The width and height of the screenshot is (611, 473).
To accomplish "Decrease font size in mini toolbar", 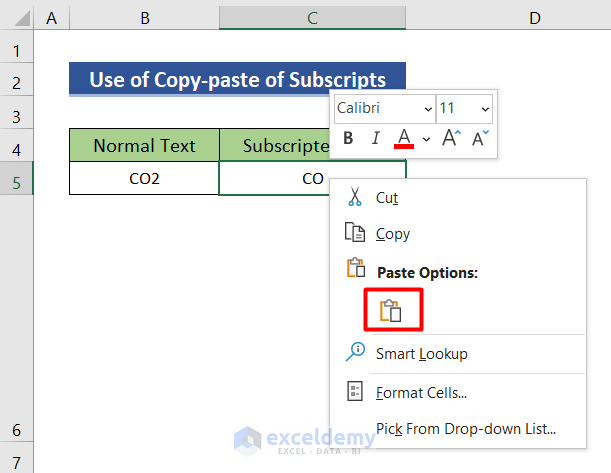I will [x=481, y=139].
